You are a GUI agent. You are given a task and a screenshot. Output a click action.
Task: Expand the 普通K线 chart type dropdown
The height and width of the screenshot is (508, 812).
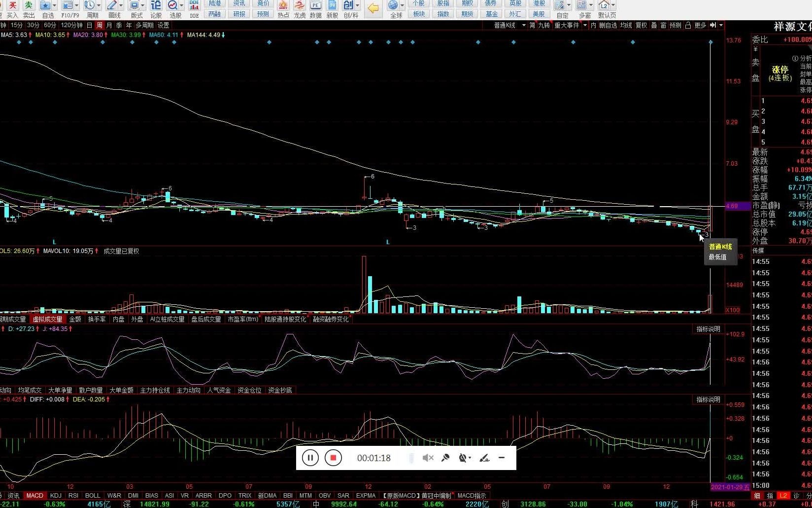coord(524,25)
